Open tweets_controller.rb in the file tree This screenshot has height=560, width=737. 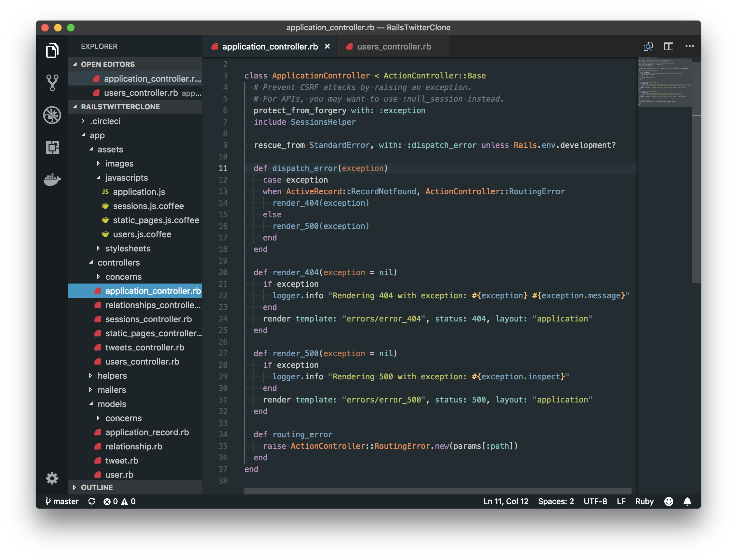point(144,347)
